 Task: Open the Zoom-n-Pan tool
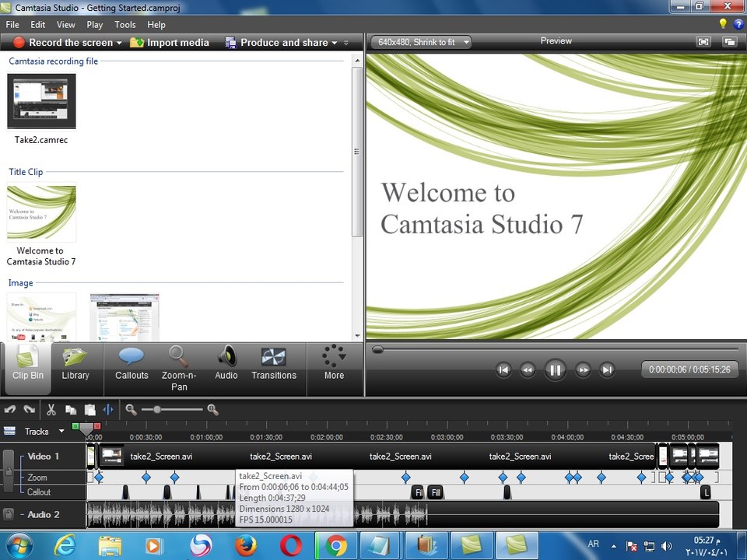click(x=179, y=368)
